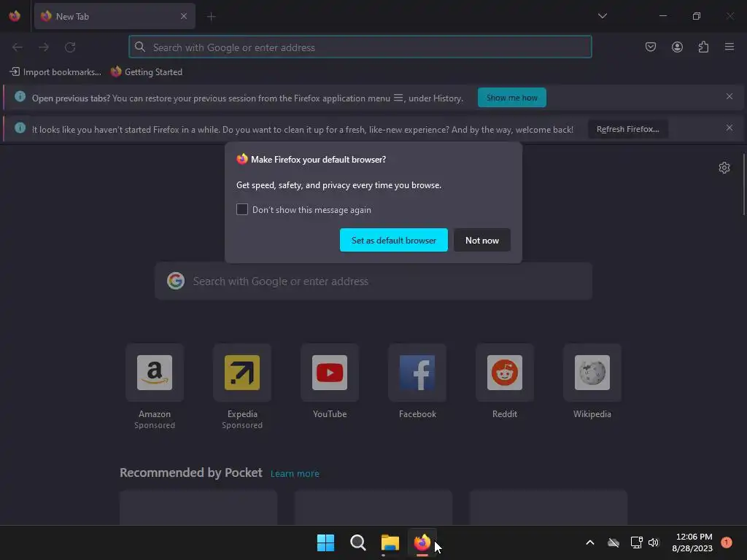Screen dimensions: 747x560
Task: Expand the list all tabs chevron
Action: [602, 16]
